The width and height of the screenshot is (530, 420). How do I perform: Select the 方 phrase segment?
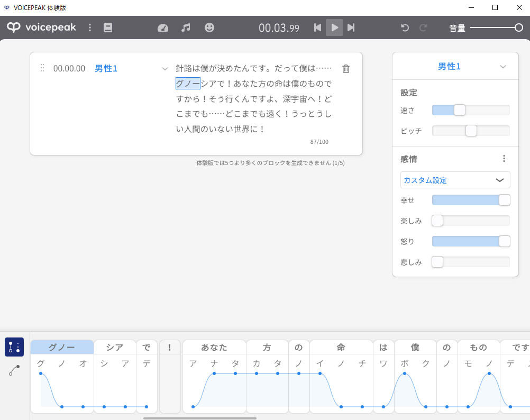267,348
